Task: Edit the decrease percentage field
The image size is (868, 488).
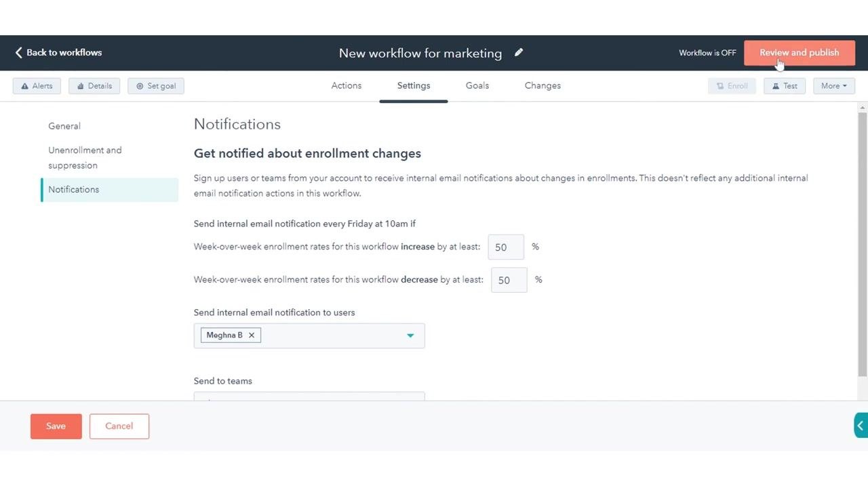Action: [509, 280]
